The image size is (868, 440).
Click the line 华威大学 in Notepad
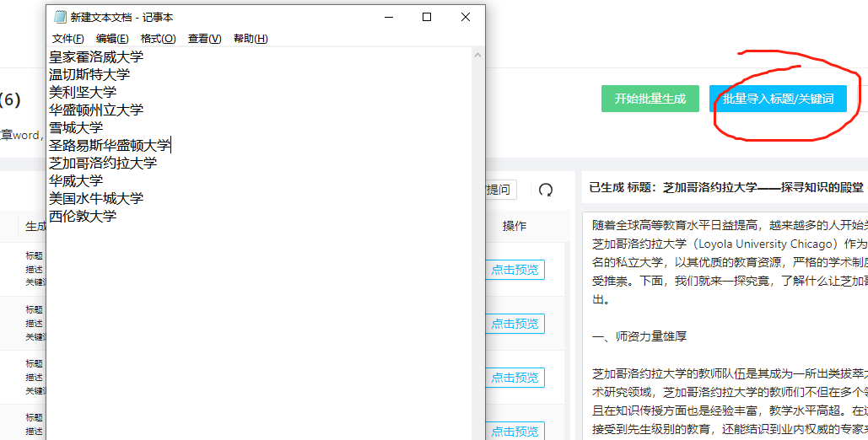coord(76,180)
